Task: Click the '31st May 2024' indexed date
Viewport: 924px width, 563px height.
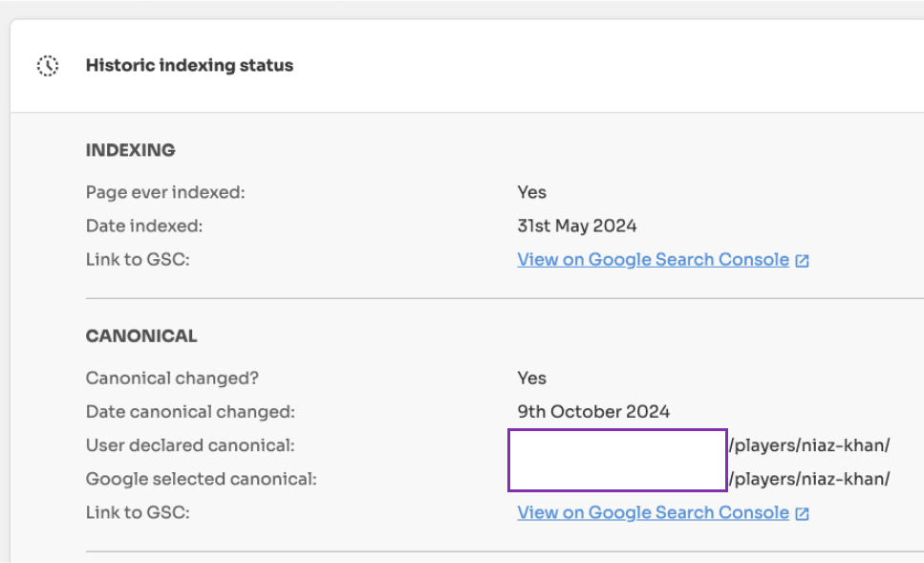Action: [577, 226]
